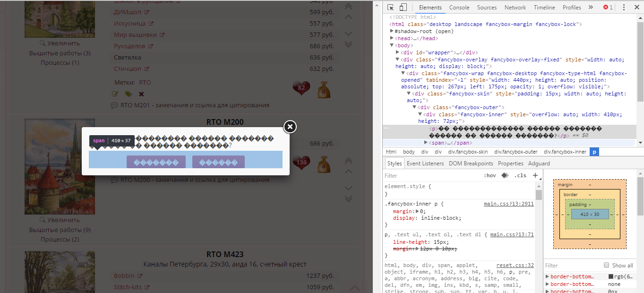The height and width of the screenshot is (293, 644).
Task: Click the diamond element state icon
Action: point(505,175)
